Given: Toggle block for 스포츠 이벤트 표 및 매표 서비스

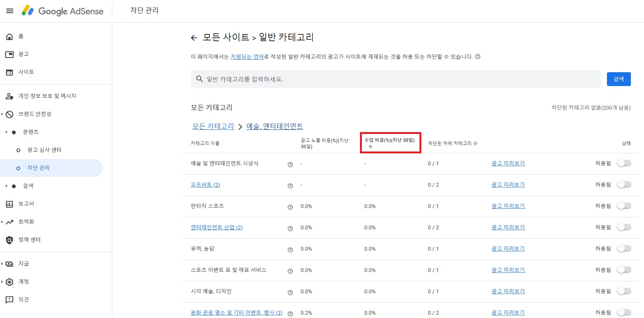Looking at the screenshot, I should [x=624, y=270].
